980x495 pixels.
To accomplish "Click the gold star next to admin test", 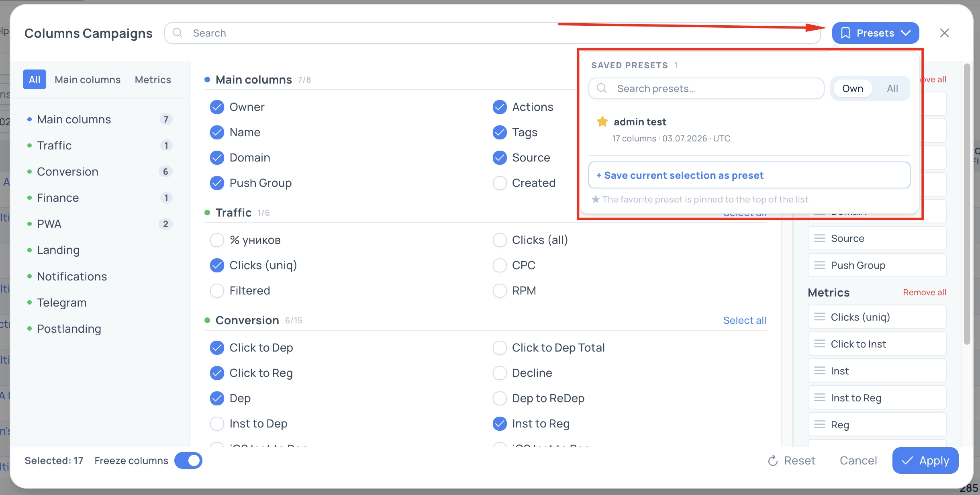I will coord(602,121).
